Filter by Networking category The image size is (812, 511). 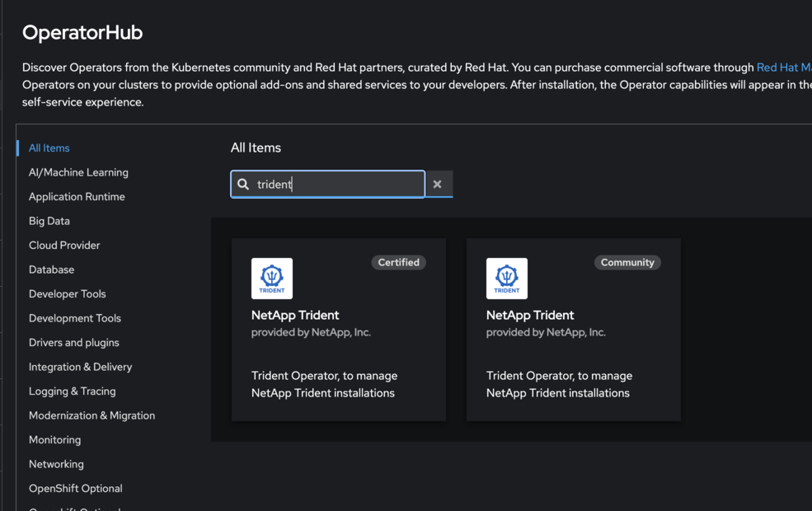pos(56,464)
